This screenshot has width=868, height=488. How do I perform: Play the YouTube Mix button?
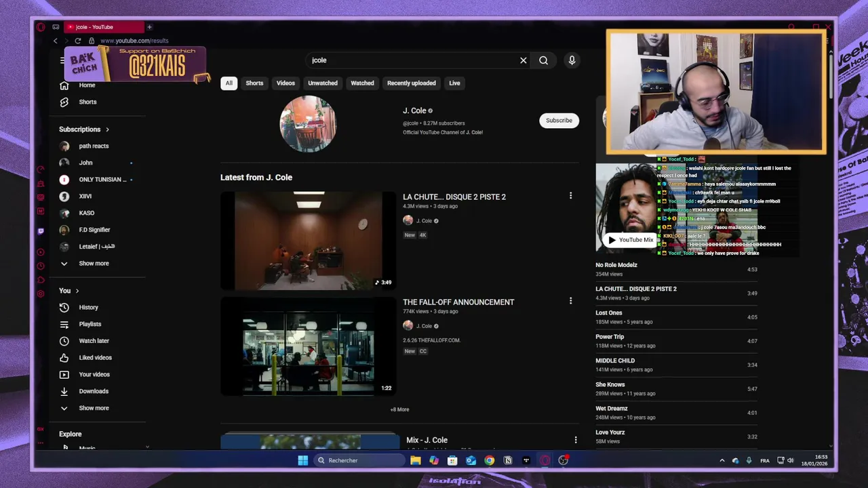click(630, 239)
